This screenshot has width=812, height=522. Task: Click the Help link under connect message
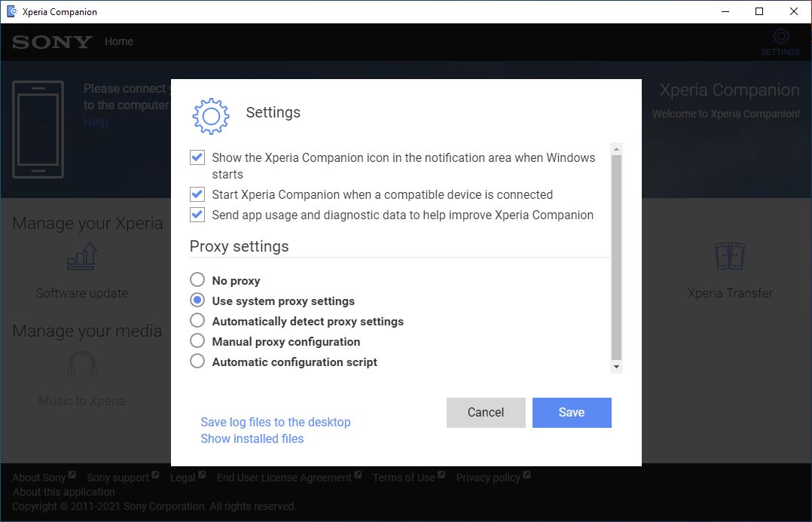pyautogui.click(x=96, y=122)
